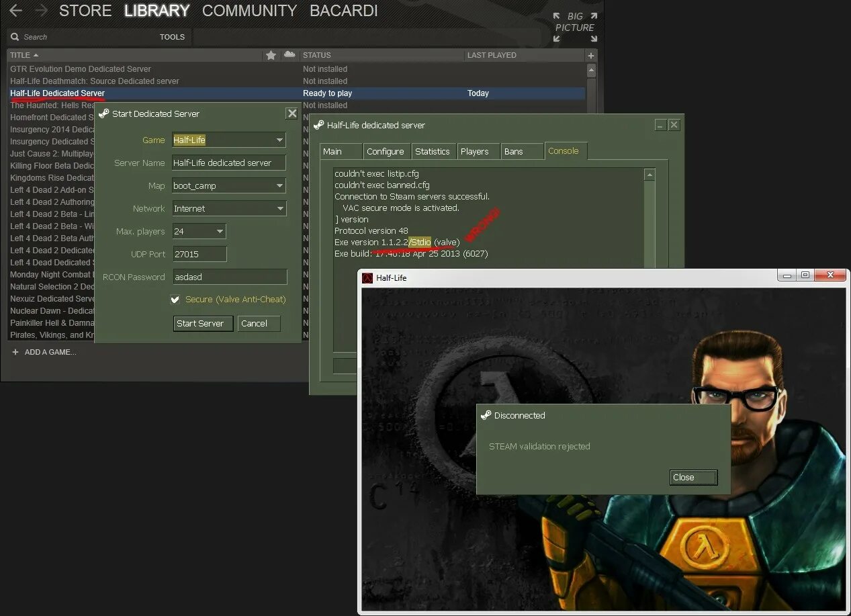851x616 pixels.
Task: Click 'Exe version 1.1.2.2/Stdio (valve)' console line
Action: tap(397, 243)
